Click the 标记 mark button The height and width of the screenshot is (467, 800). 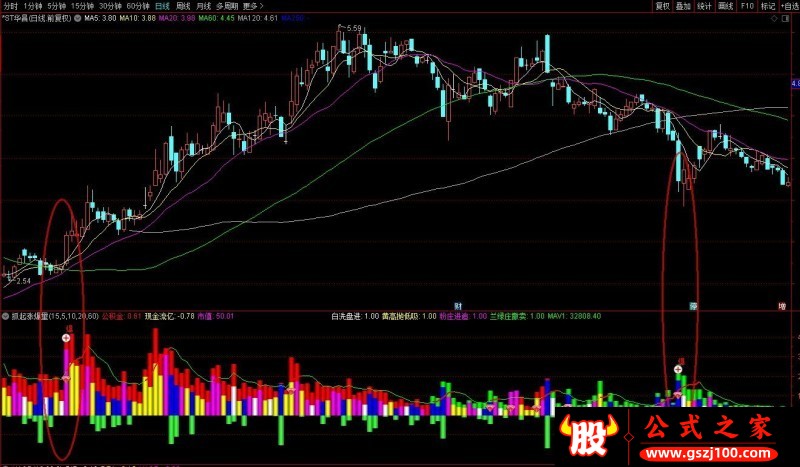click(768, 6)
